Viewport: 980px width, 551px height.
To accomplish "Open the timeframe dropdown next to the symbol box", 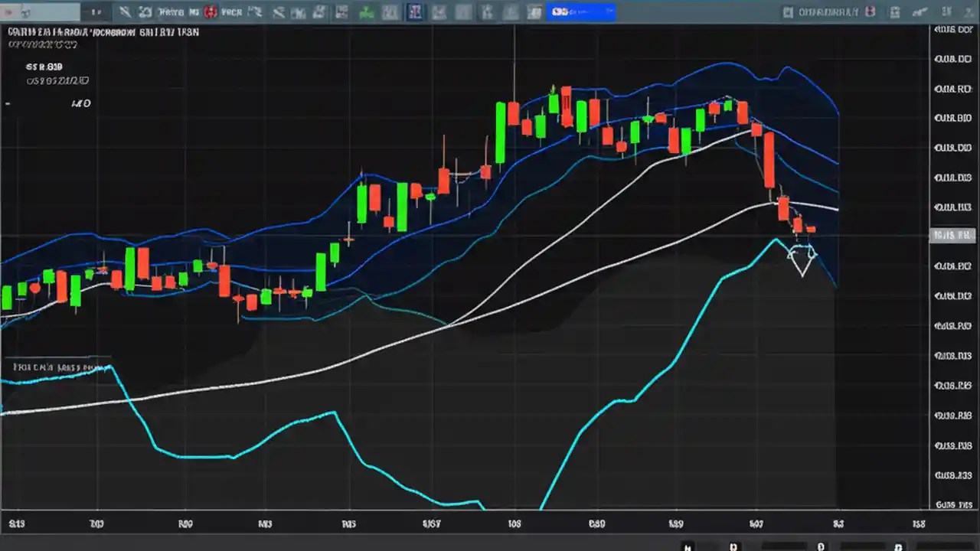I will click(x=96, y=11).
